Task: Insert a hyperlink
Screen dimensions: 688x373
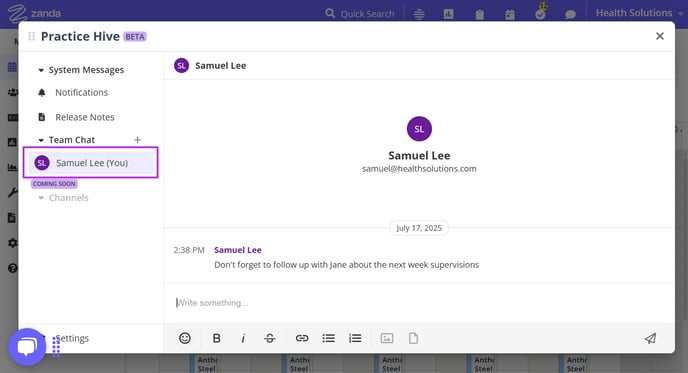Action: click(302, 338)
